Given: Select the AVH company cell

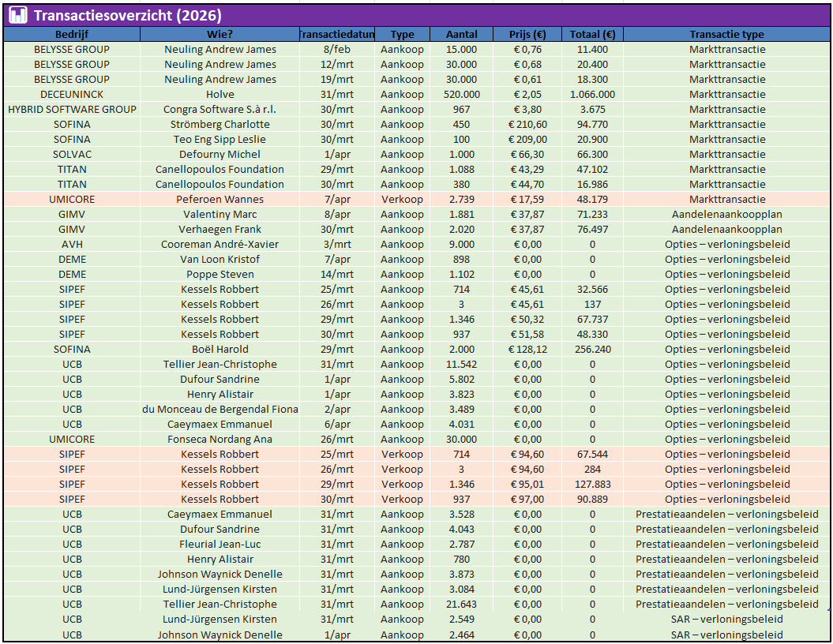Looking at the screenshot, I should pyautogui.click(x=72, y=245).
